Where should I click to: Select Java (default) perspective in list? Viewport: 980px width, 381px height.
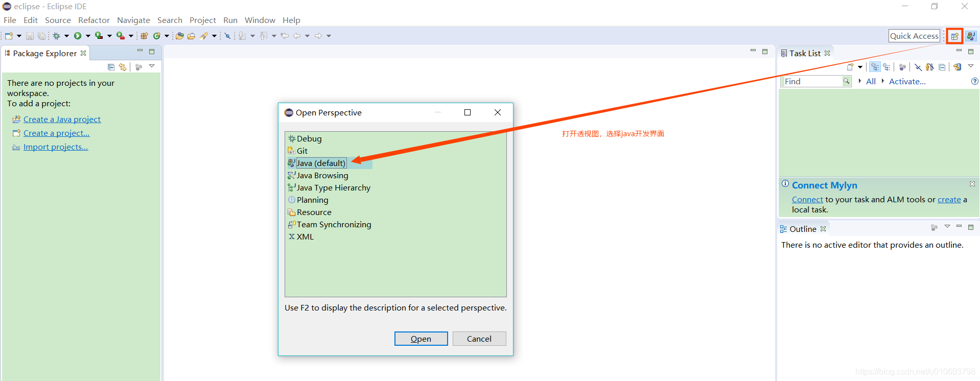click(321, 163)
